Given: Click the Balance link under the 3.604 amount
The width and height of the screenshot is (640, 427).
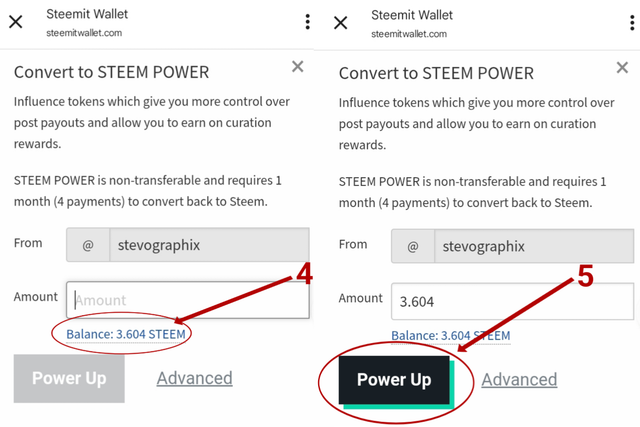Looking at the screenshot, I should coord(451,336).
